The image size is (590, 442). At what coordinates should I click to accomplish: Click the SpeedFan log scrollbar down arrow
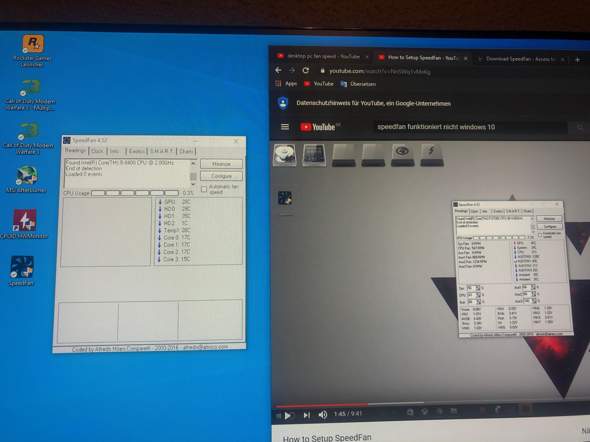(x=193, y=184)
